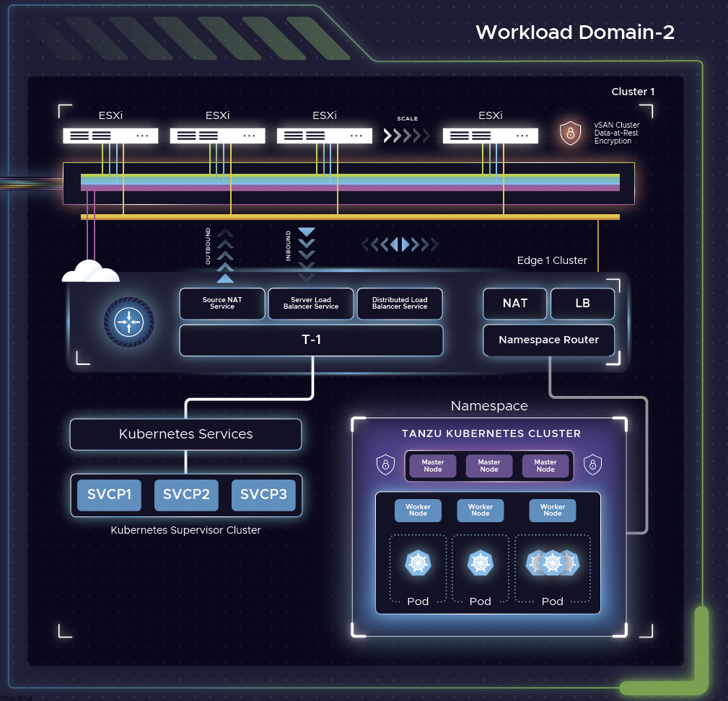Select the Distributed Load Balancer Service box

399,304
